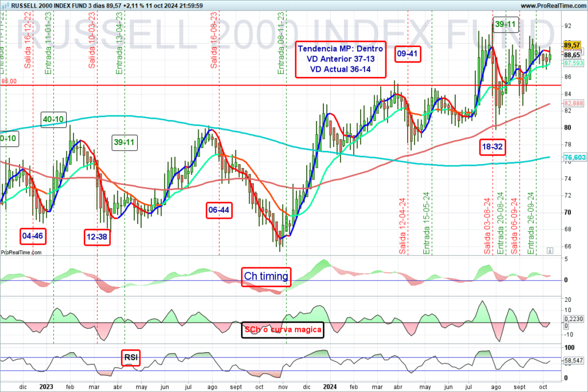Click the 88,65 price tag on the axis

click(x=572, y=55)
